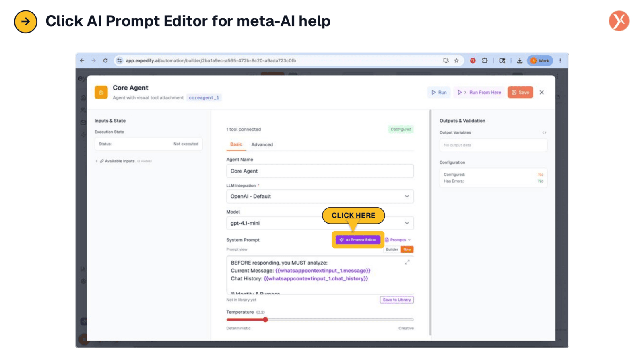Save the Core Agent configuration

point(520,93)
